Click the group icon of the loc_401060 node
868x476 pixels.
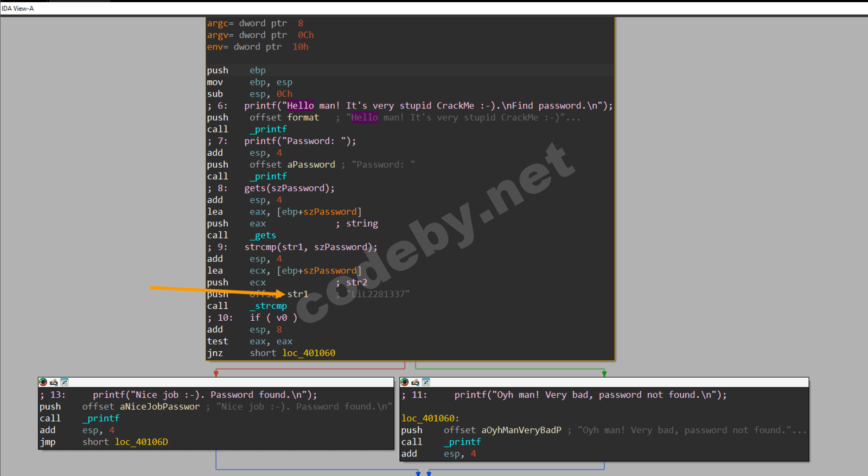pos(426,382)
